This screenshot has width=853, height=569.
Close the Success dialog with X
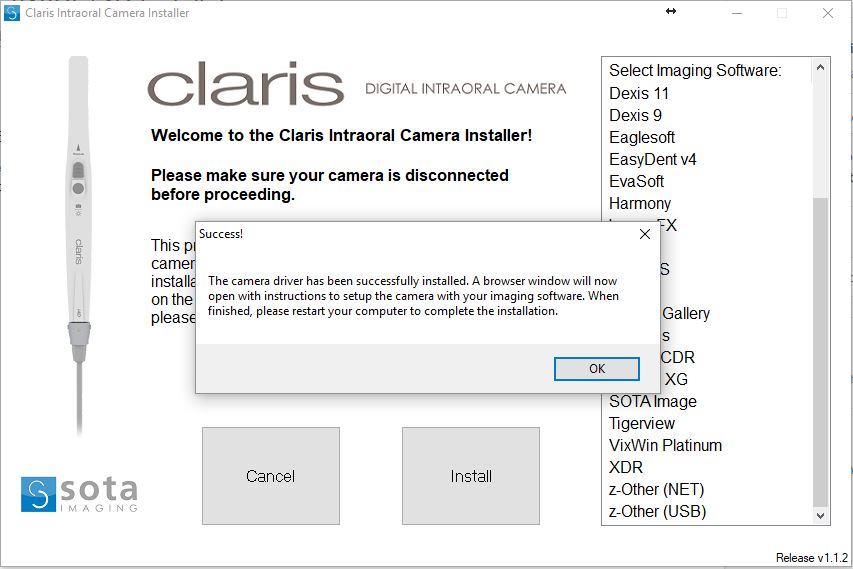point(645,233)
